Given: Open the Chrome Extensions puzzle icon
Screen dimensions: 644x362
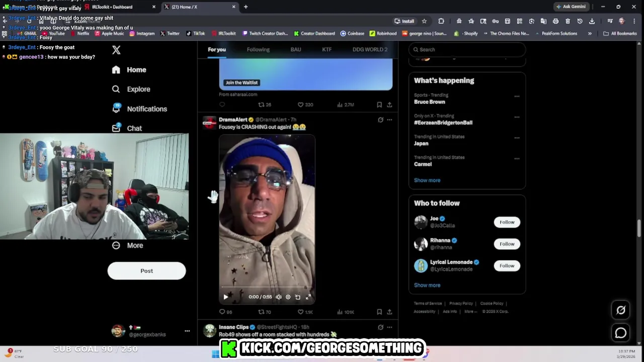Looking at the screenshot, I should (x=441, y=21).
